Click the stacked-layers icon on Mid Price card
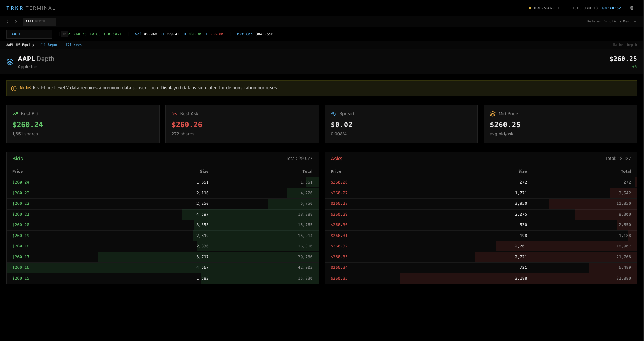This screenshot has height=341, width=644. [493, 113]
